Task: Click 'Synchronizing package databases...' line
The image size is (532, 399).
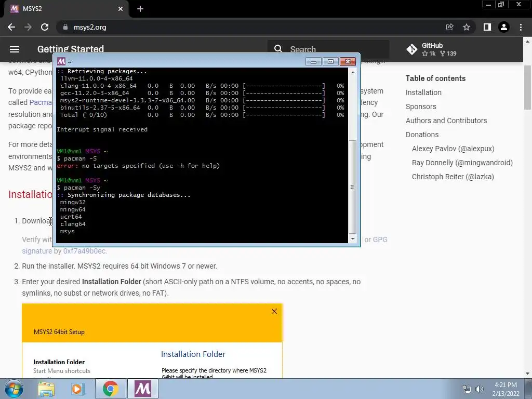Action: pyautogui.click(x=129, y=195)
